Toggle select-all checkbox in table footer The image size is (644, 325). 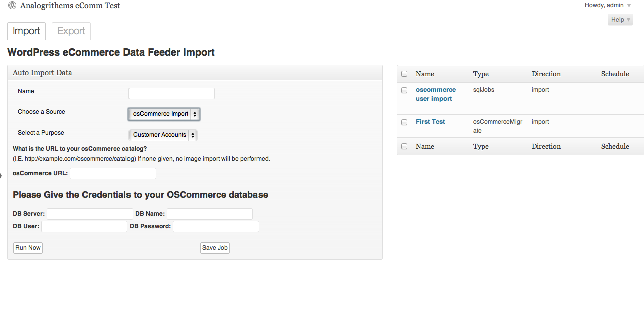(x=404, y=146)
